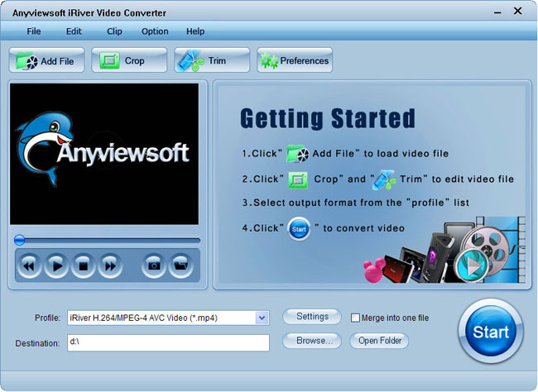Screen dimensions: 538x392
Task: Click the small Start icon in step 4
Action: pyautogui.click(x=299, y=229)
